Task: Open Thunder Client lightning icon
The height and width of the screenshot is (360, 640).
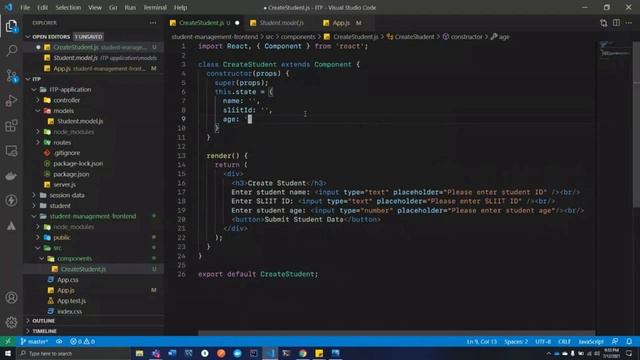Action: (x=11, y=200)
